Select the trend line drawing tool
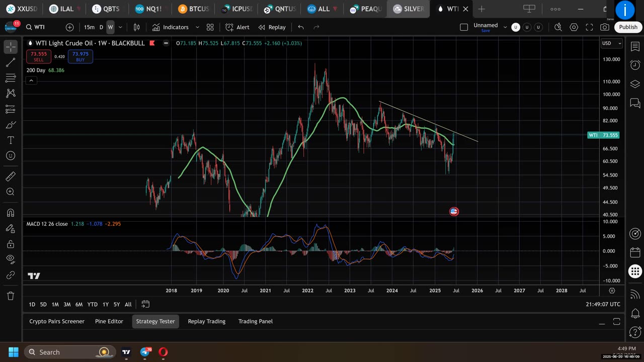The image size is (644, 362). [11, 62]
